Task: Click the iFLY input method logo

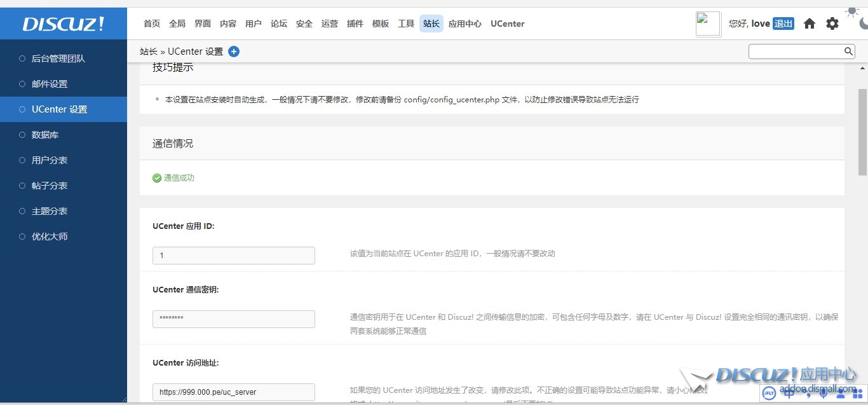Action: (x=769, y=394)
